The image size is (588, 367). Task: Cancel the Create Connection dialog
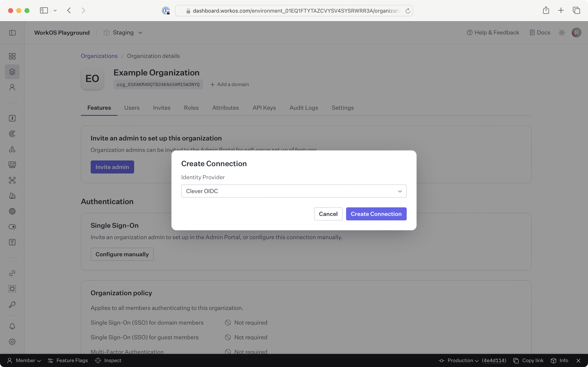coord(328,214)
